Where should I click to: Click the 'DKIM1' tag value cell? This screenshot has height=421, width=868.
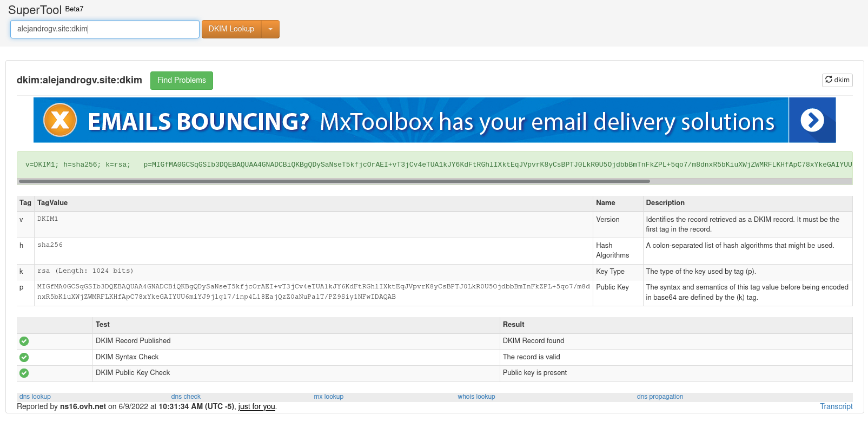click(314, 225)
